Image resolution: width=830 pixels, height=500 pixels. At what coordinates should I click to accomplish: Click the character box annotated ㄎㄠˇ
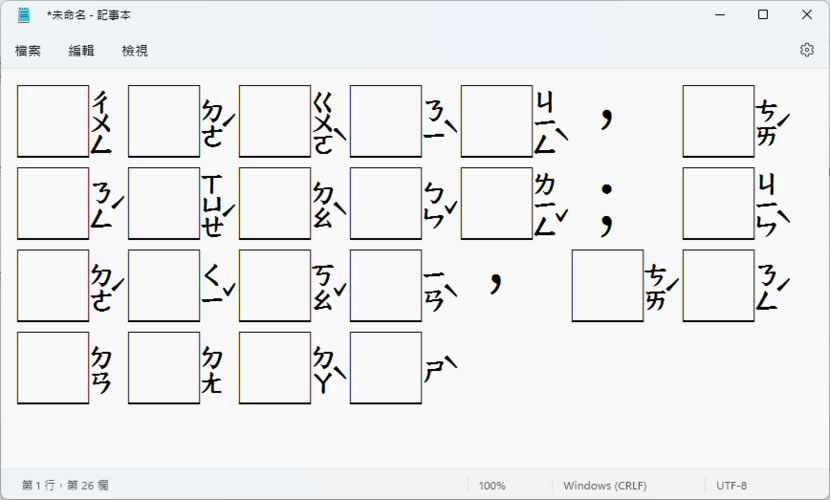click(275, 286)
